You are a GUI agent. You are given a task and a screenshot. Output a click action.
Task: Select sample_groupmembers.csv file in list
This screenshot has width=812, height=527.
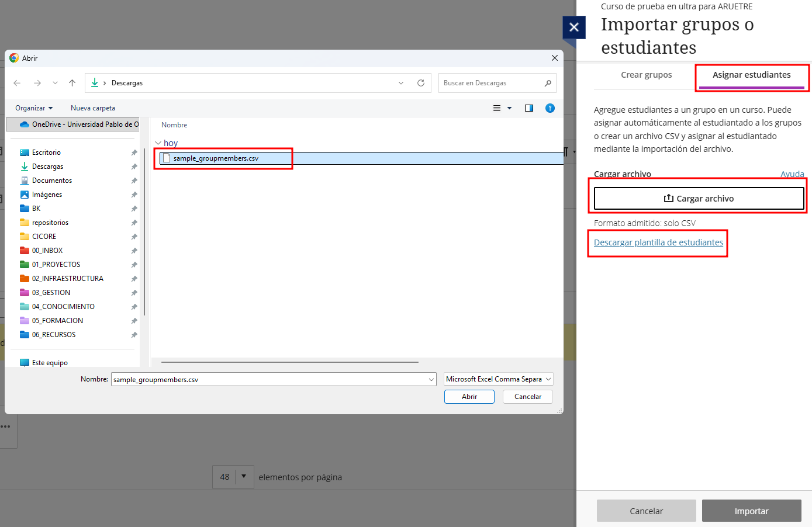[216, 158]
